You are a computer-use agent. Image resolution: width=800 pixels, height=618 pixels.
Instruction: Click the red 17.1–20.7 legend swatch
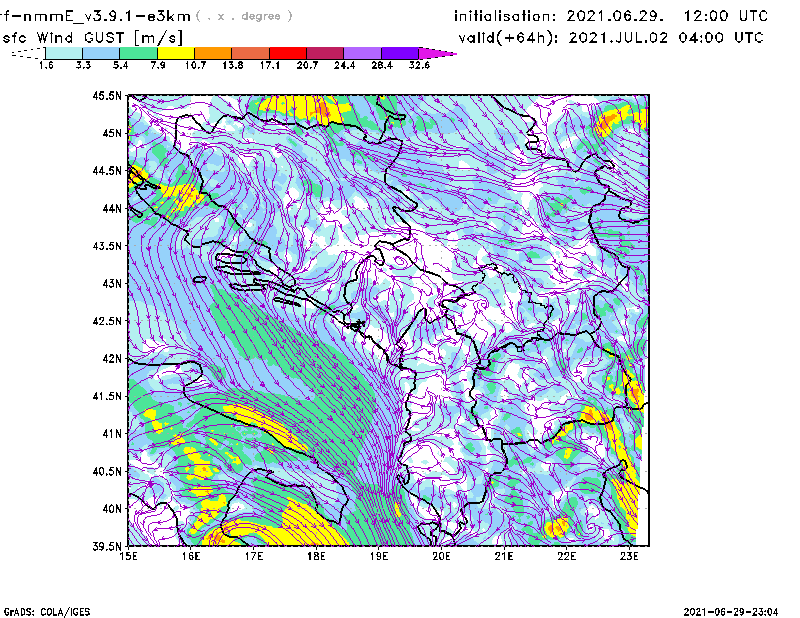point(287,53)
